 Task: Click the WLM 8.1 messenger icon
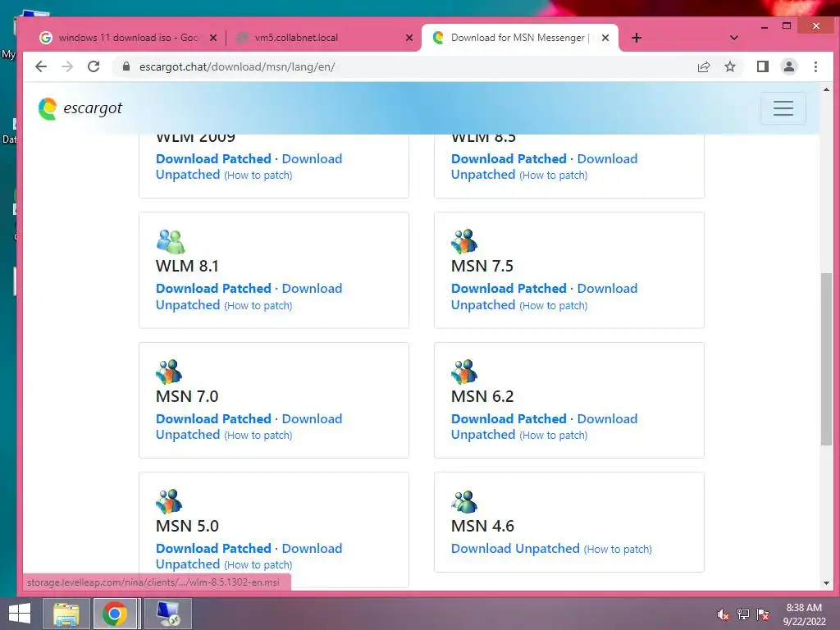171,242
